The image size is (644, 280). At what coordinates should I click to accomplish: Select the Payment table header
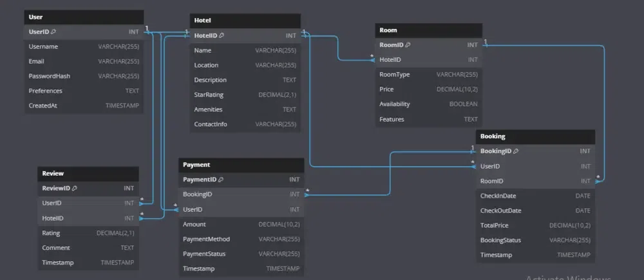point(241,165)
